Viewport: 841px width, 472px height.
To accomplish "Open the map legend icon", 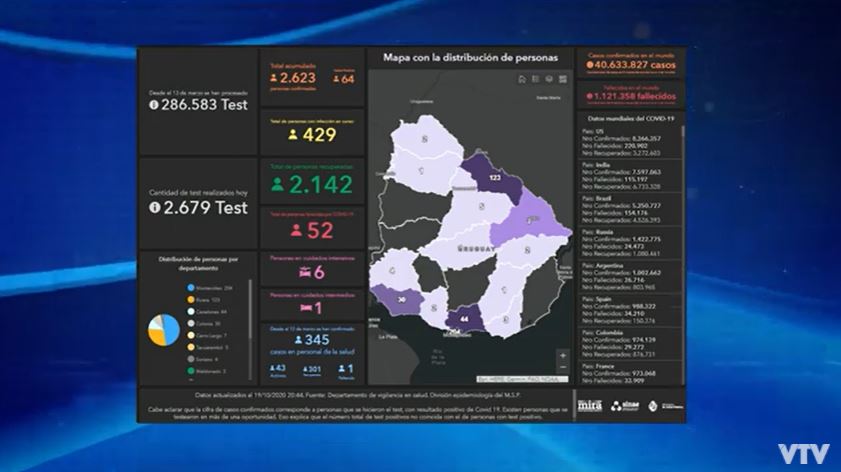I will point(536,79).
